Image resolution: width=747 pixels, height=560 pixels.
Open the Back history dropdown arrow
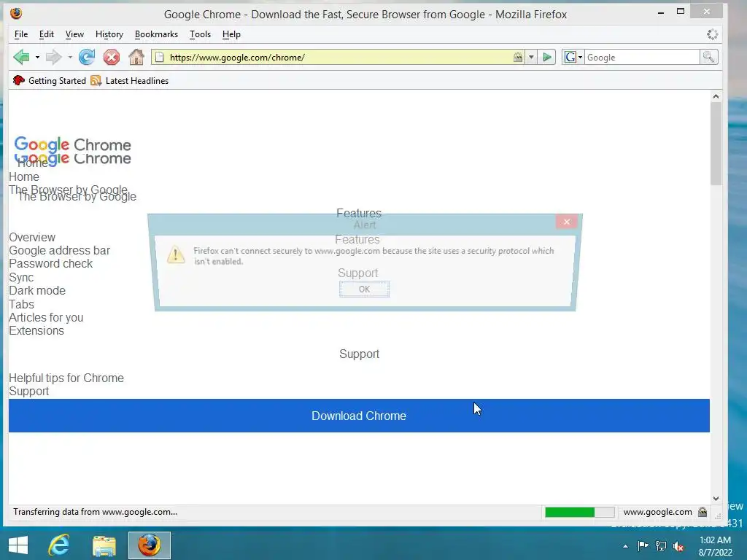point(37,57)
